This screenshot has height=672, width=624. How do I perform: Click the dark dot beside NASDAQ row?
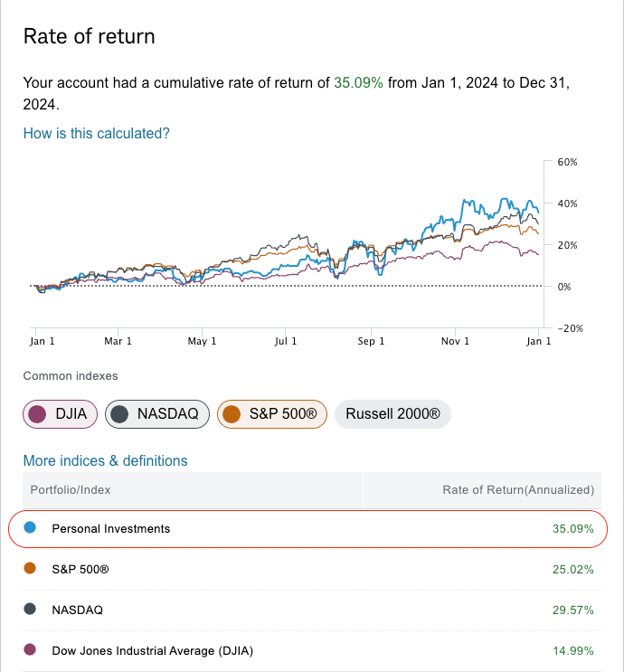click(30, 610)
